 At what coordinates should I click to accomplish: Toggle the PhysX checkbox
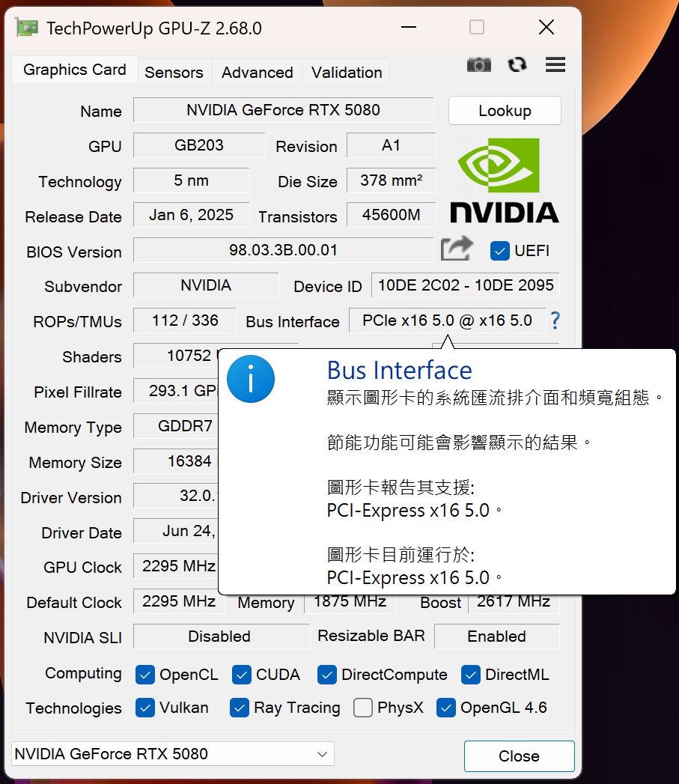point(363,708)
